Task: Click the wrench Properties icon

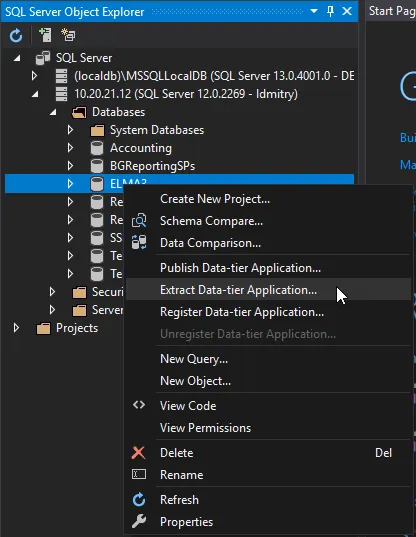Action: click(x=139, y=522)
